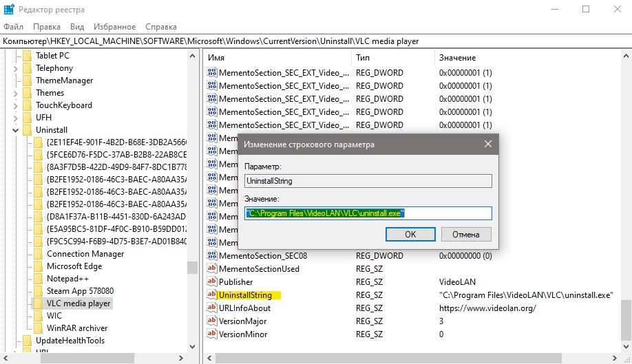Expand the UFH tree node
This screenshot has width=632, height=364.
click(x=15, y=118)
